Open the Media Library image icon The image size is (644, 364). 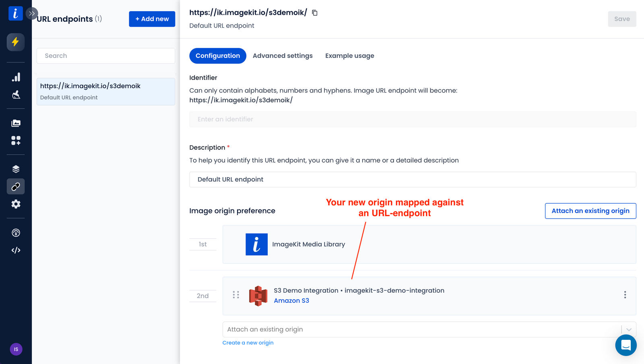[x=16, y=123]
